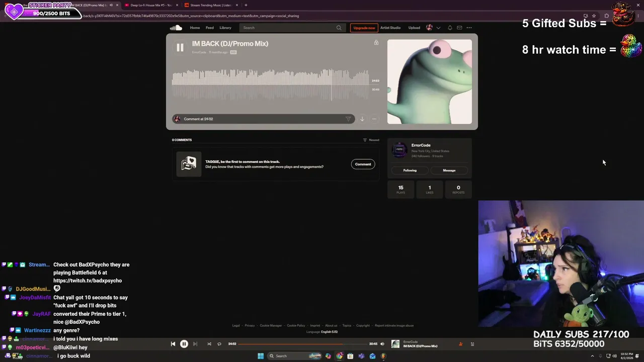Open the taskbar clock and date

pos(627,356)
